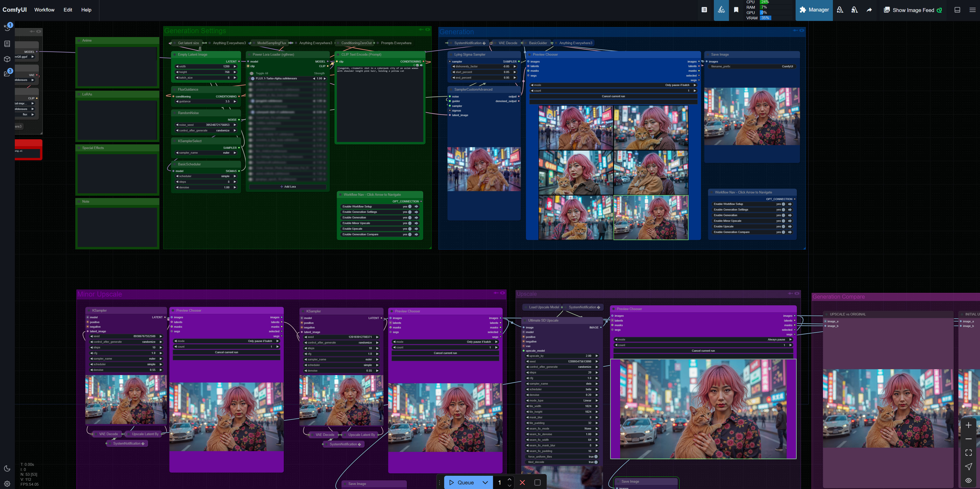
Task: Click the batch count stepper input field
Action: [x=500, y=482]
